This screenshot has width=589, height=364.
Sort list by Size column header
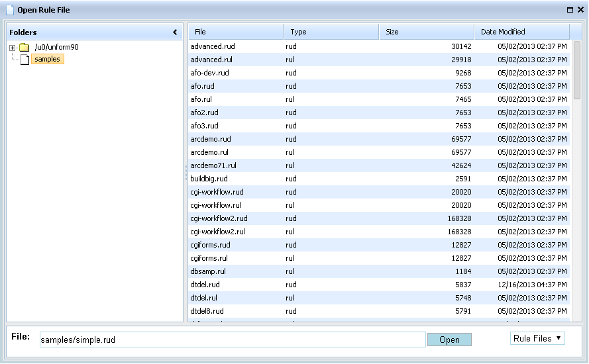(x=426, y=32)
